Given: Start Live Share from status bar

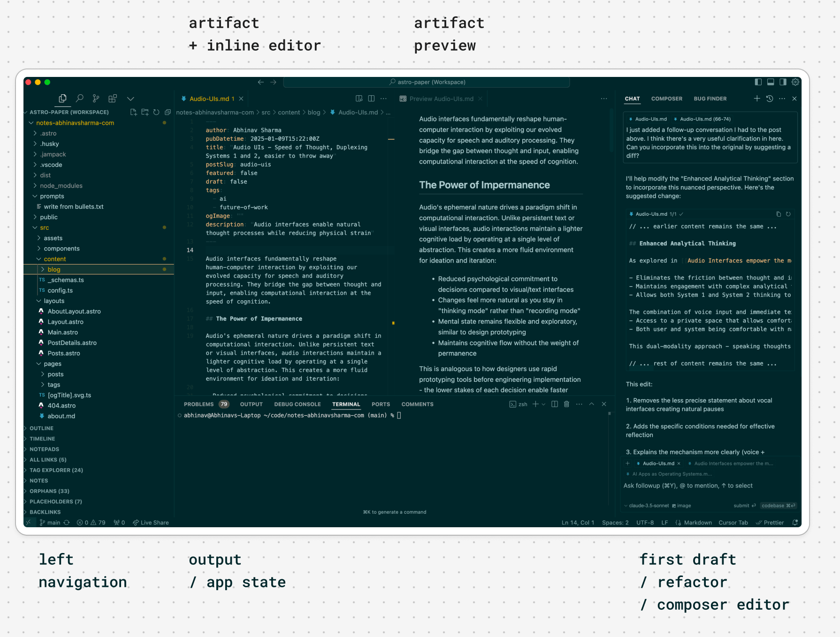Looking at the screenshot, I should coord(151,523).
